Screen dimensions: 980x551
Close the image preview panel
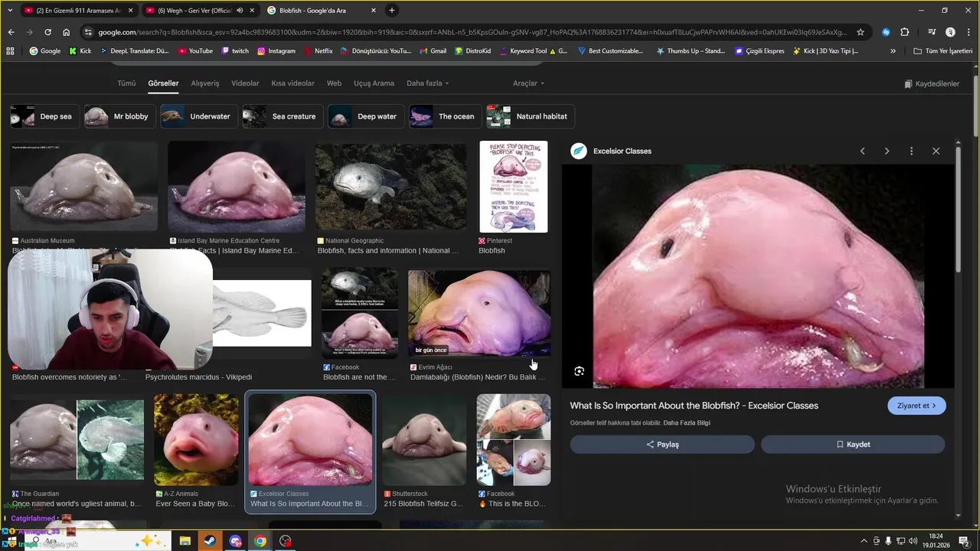[936, 151]
